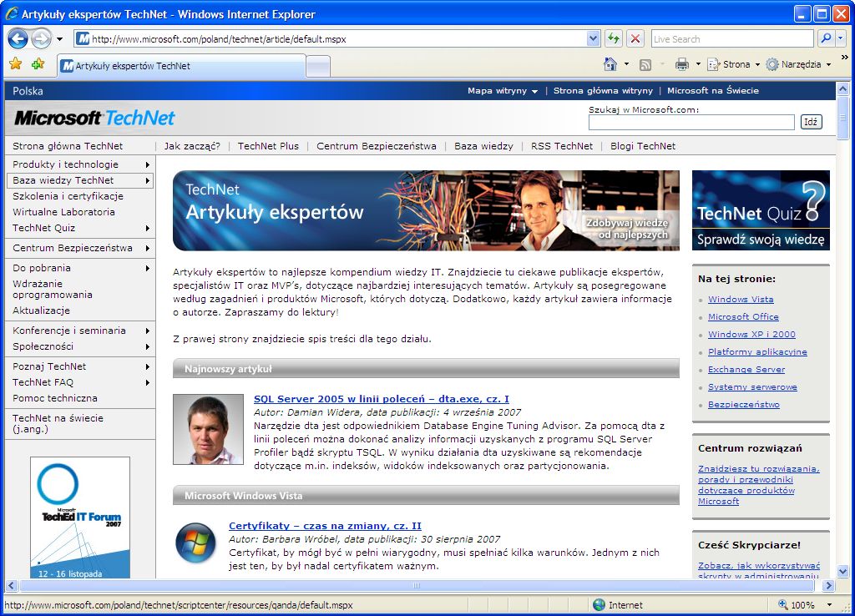Jump to Exchange Server section link

tap(746, 370)
